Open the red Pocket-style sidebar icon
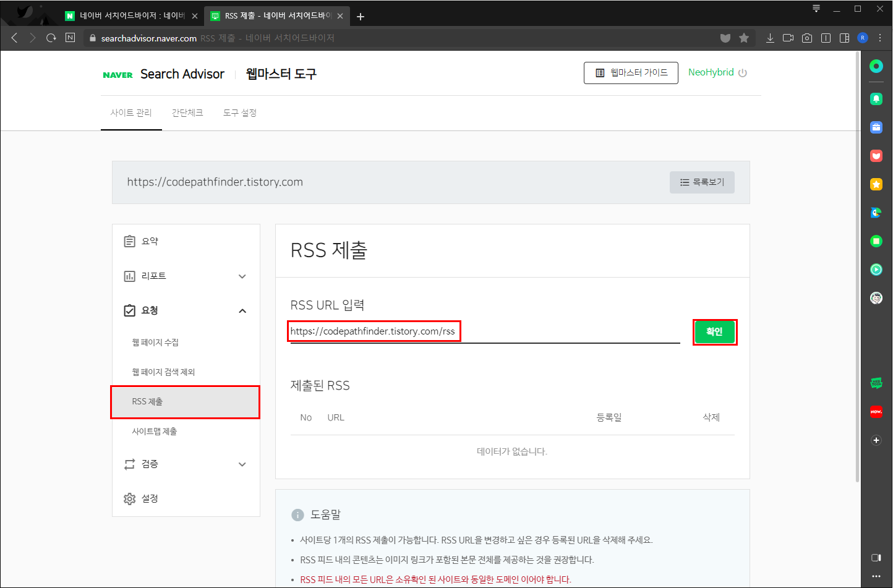893x588 pixels. coord(876,156)
